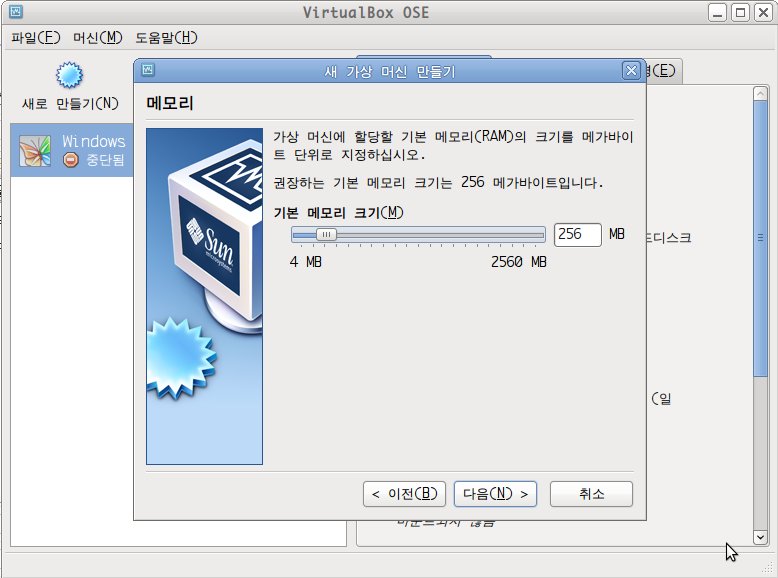Open the 도움말(H) menu
The height and width of the screenshot is (578, 778).
click(x=166, y=38)
